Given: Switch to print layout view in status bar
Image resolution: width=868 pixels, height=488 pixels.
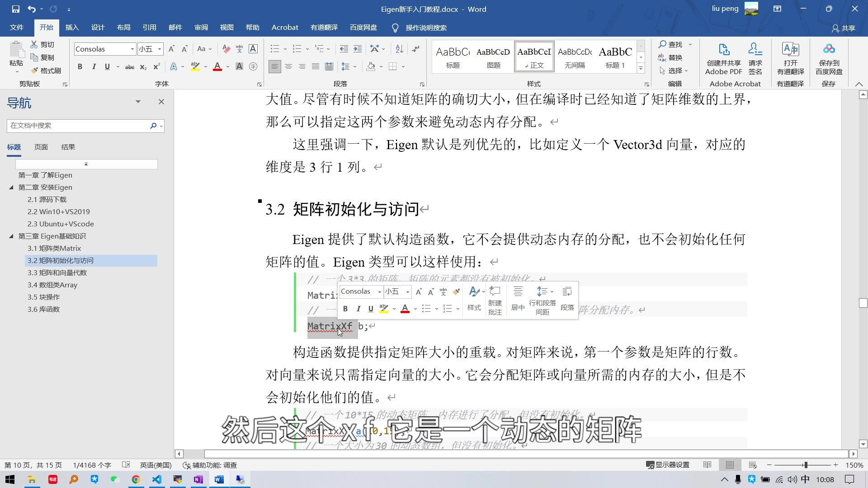Looking at the screenshot, I should [730, 465].
